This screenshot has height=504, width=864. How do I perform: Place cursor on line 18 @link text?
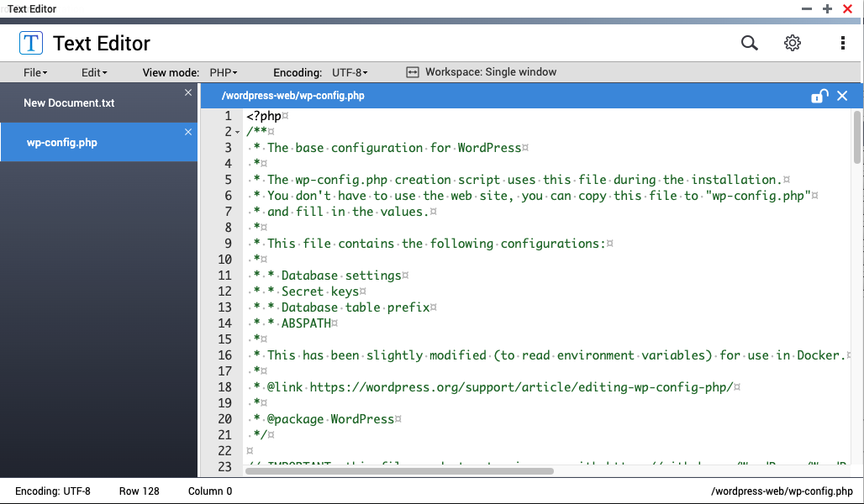285,387
